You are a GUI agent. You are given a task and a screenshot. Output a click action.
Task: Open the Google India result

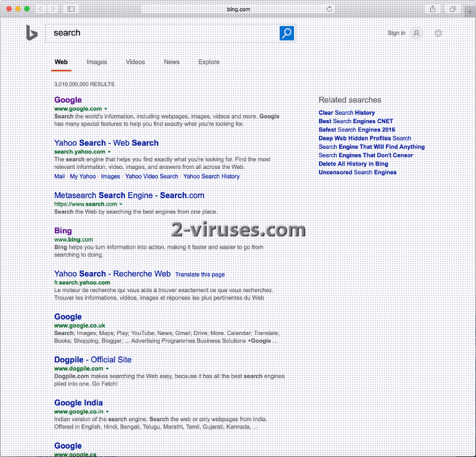[79, 403]
